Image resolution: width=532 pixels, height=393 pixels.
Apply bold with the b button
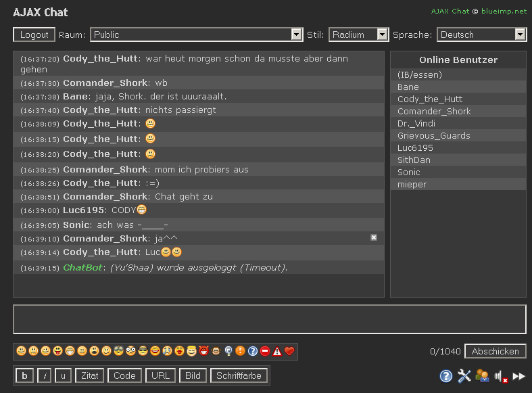[24, 375]
